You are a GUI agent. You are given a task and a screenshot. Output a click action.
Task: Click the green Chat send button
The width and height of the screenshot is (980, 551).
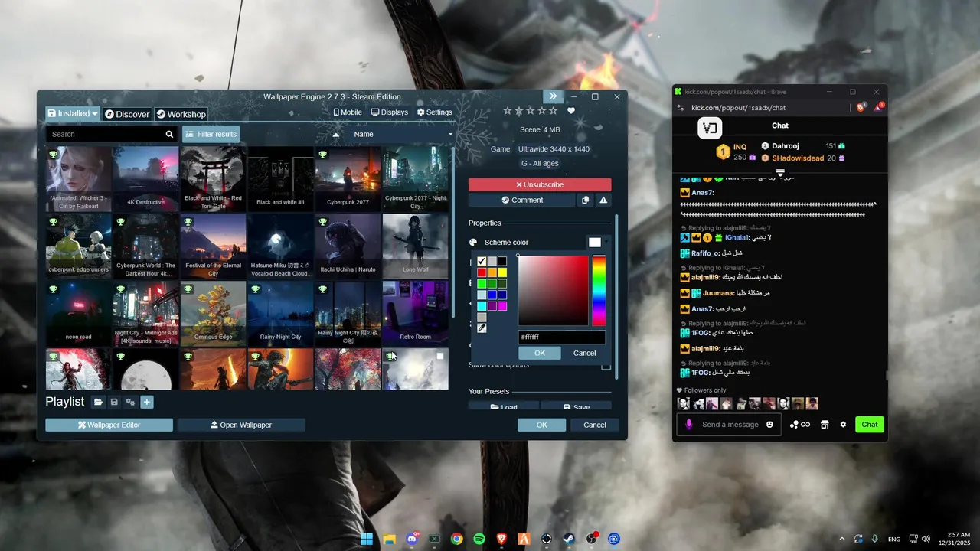870,425
